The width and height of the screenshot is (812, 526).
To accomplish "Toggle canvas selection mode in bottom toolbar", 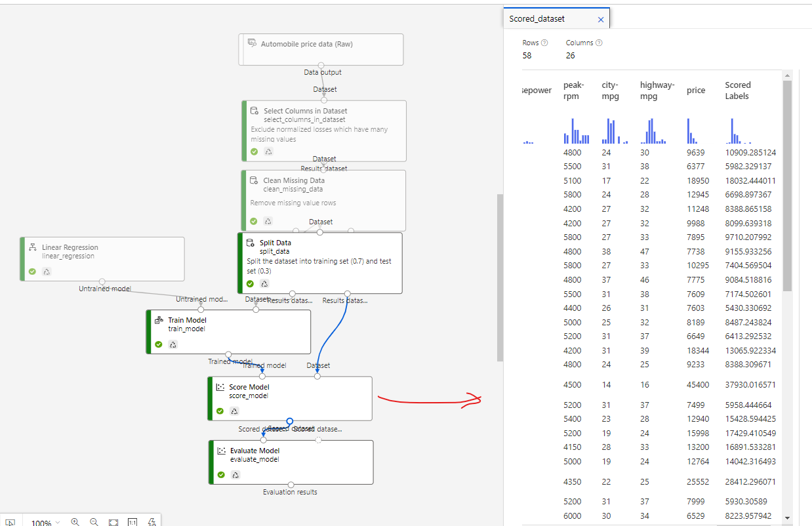I will pos(10,521).
